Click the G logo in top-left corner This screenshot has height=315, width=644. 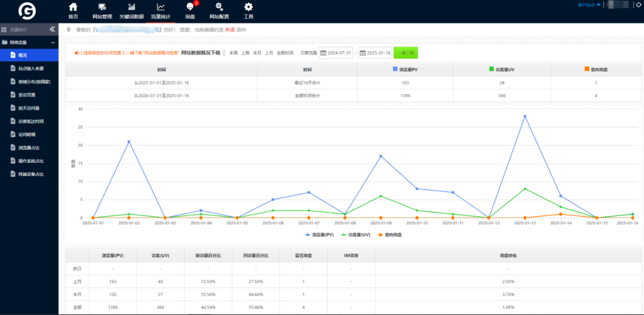click(x=27, y=11)
